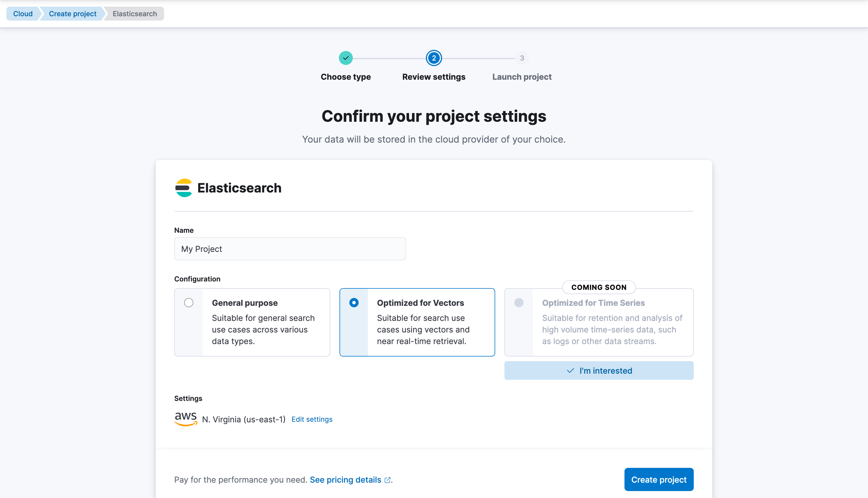The height and width of the screenshot is (498, 868).
Task: Click the checkmark icon in I'm interested
Action: pyautogui.click(x=570, y=371)
